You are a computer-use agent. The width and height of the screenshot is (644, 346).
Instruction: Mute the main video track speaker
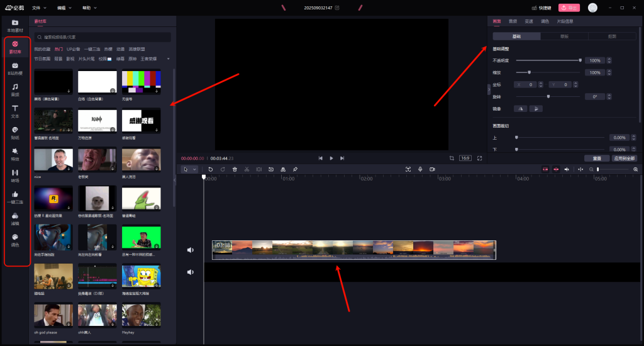pyautogui.click(x=191, y=250)
